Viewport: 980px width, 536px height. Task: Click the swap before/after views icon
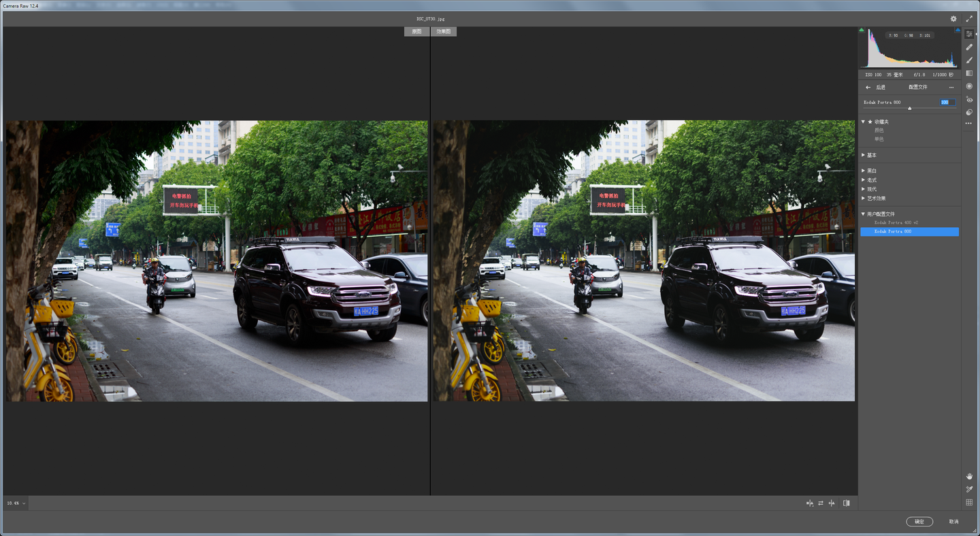[x=820, y=503]
